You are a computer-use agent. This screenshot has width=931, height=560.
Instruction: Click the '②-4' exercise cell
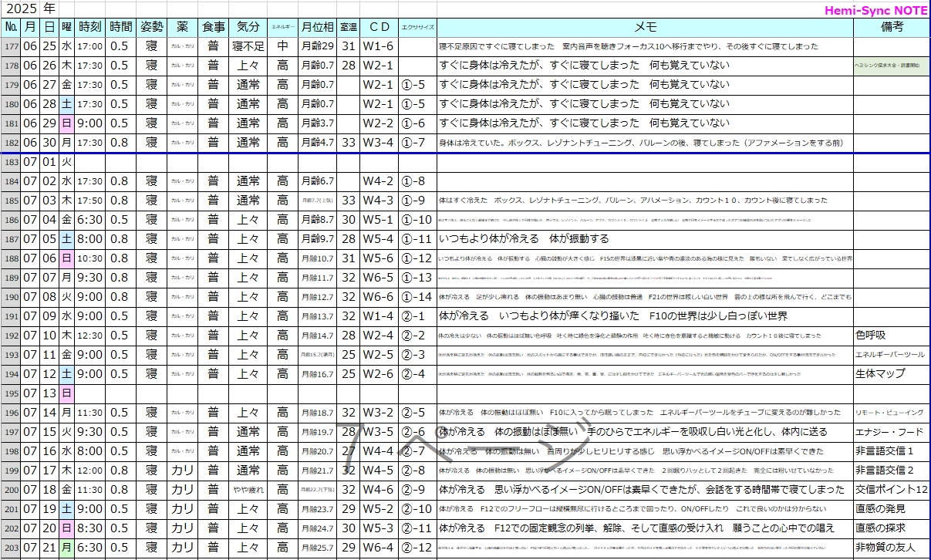pos(417,374)
